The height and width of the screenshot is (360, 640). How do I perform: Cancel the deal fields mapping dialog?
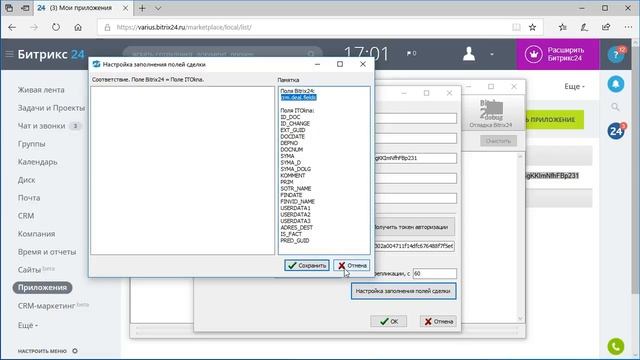(x=352, y=265)
